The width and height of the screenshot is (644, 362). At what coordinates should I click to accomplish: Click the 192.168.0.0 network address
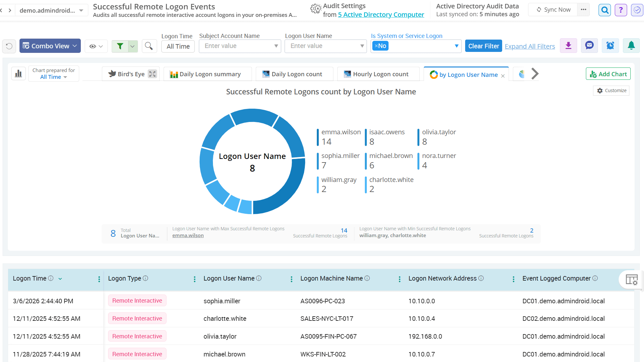tap(425, 336)
